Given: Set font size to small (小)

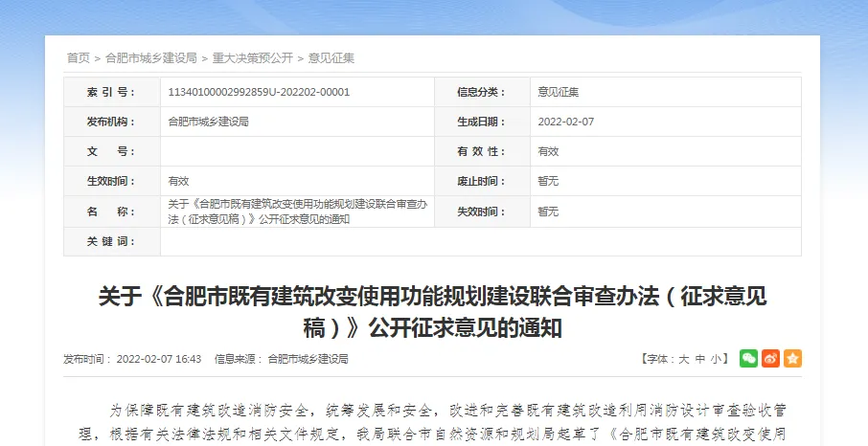Looking at the screenshot, I should [x=716, y=360].
